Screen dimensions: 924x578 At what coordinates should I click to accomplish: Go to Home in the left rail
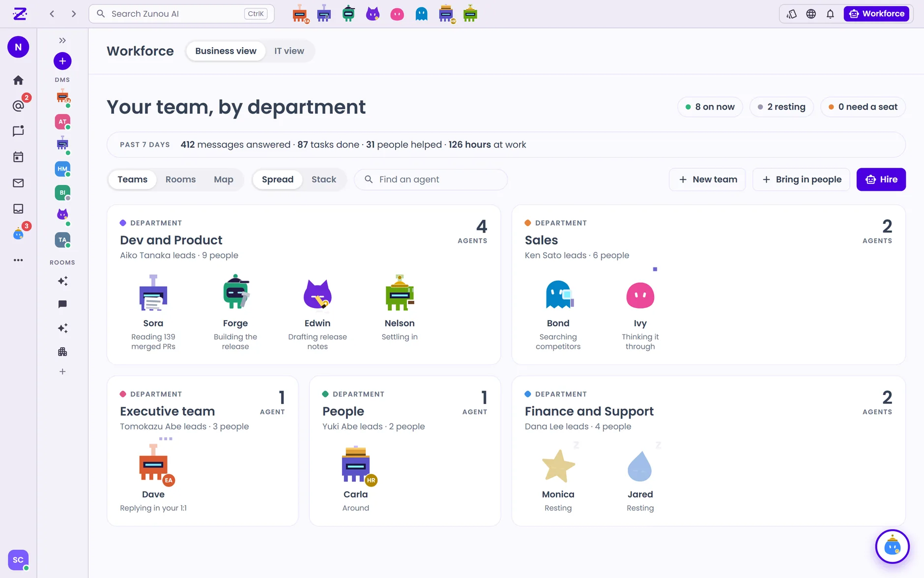click(18, 80)
